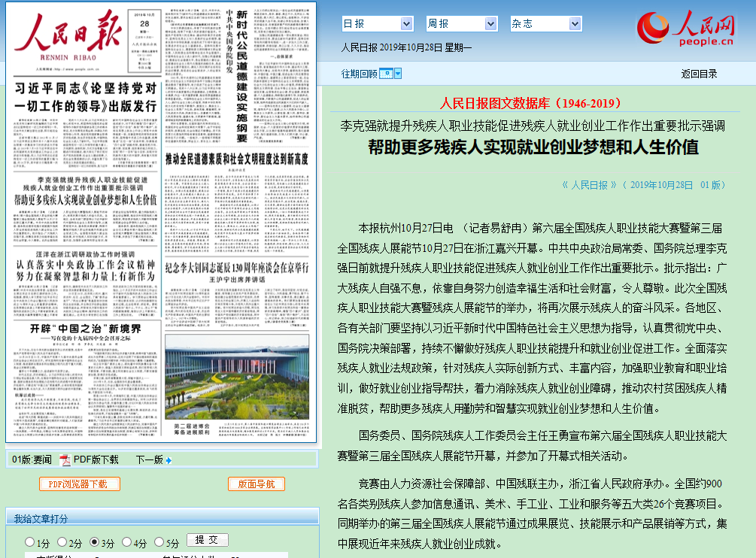Click the people.cn 人民网 logo
Image resolution: width=756 pixels, height=558 pixels.
click(685, 28)
